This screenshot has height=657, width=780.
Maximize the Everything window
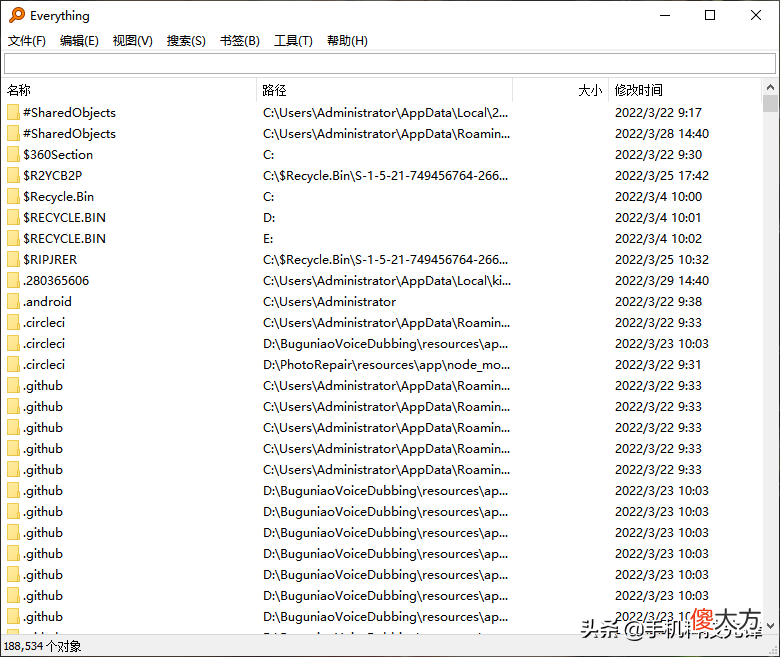click(710, 15)
